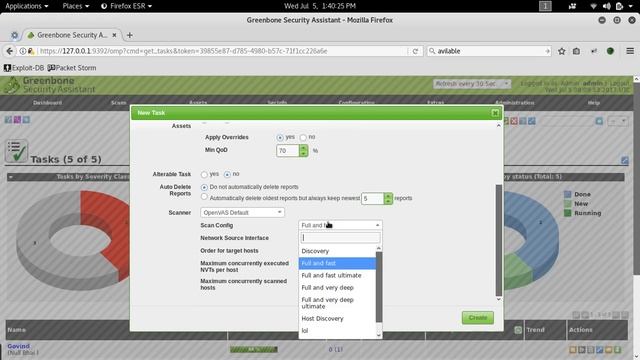The width and height of the screenshot is (640, 360).
Task: Open the Govind task link
Action: (x=18, y=346)
